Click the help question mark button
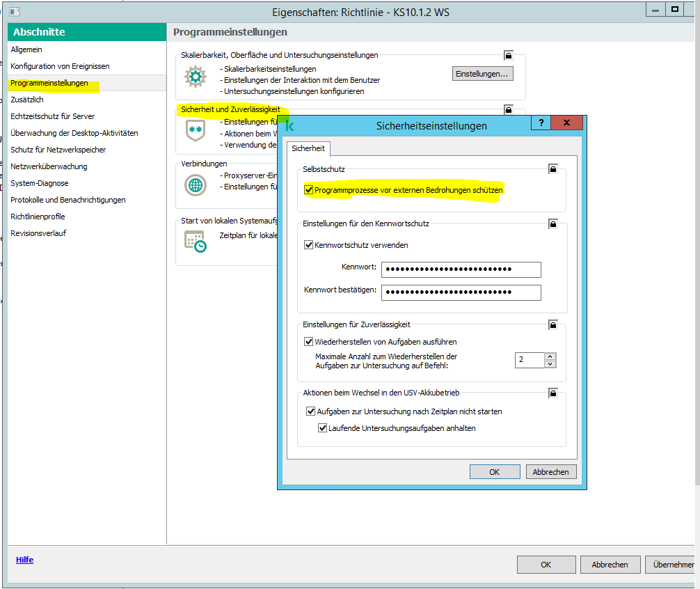Image resolution: width=700 pixels, height=589 pixels. point(541,123)
